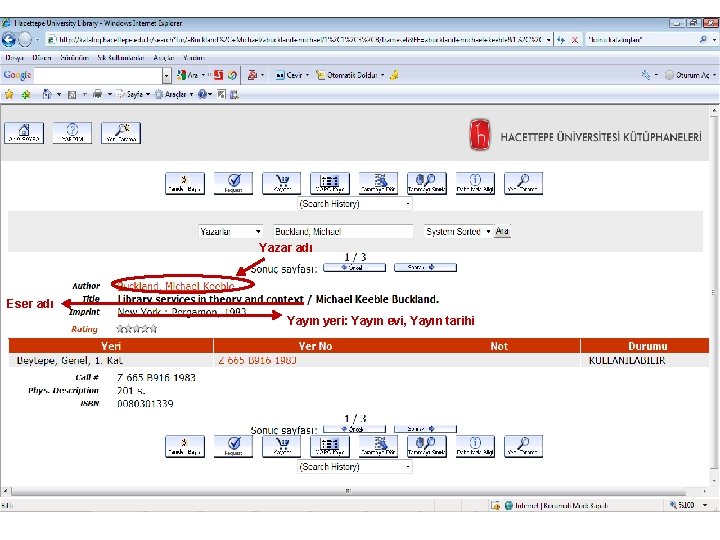This screenshot has height=540, width=720.
Task: Open the Çevir dropdown arrow
Action: tap(307, 75)
